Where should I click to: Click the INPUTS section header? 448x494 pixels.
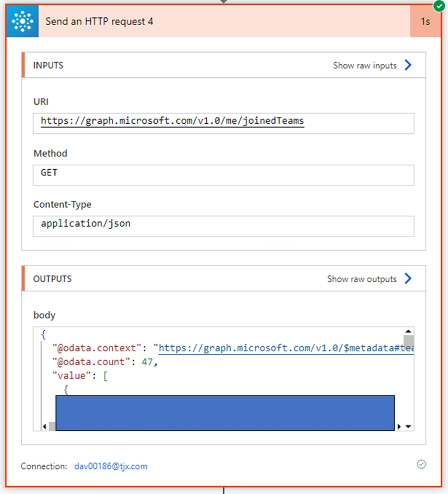point(223,65)
